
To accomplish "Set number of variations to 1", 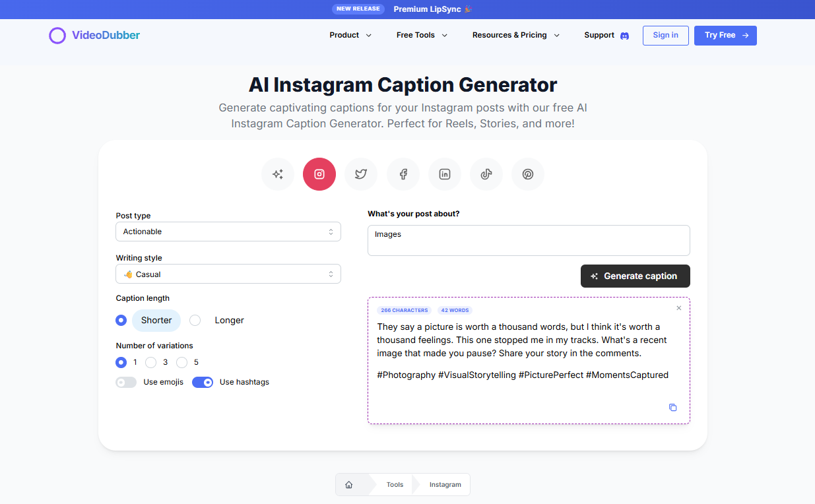I will (x=121, y=362).
